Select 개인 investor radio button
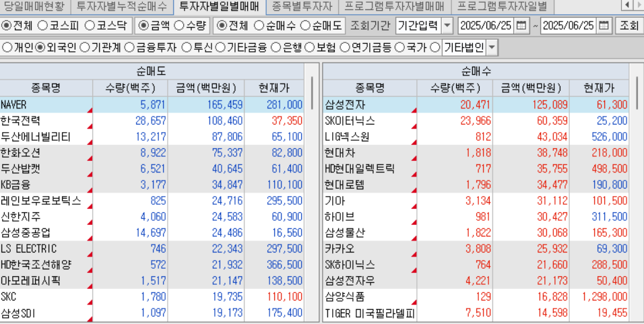Image resolution: width=644 pixels, height=324 pixels. 7,48
